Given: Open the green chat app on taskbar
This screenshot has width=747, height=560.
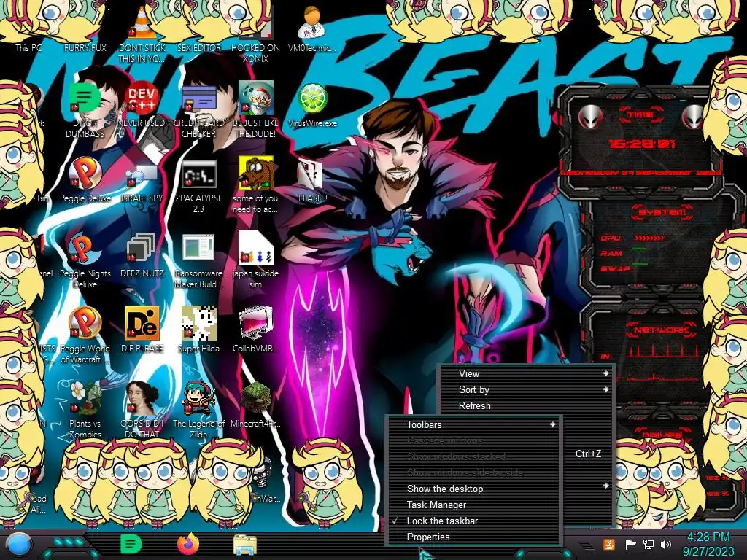Looking at the screenshot, I should point(131,544).
